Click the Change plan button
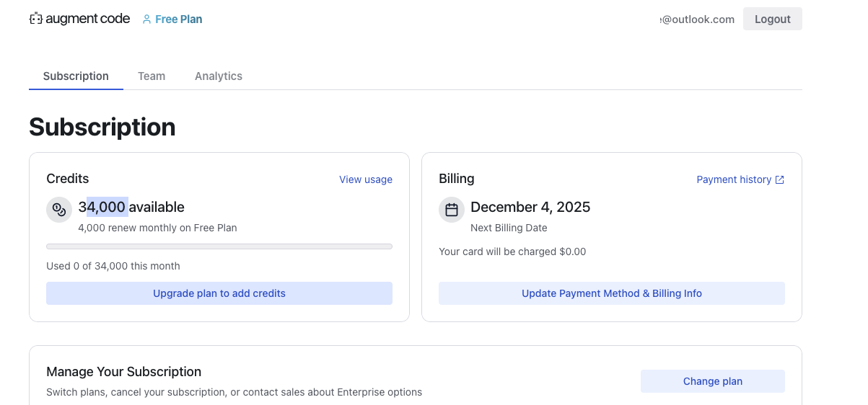 pos(712,381)
